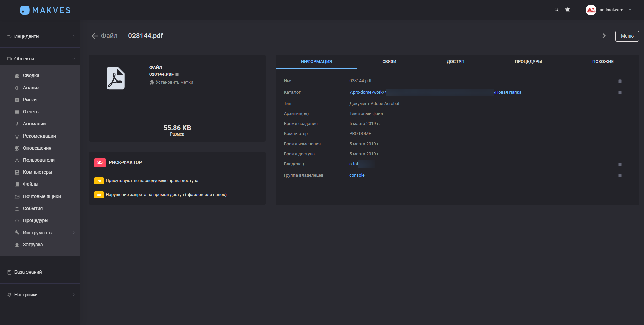Click the MAKVES logo
The height and width of the screenshot is (325, 644).
coord(45,10)
